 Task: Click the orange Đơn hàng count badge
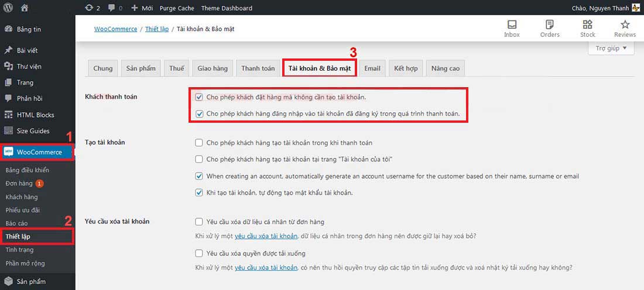tap(39, 184)
